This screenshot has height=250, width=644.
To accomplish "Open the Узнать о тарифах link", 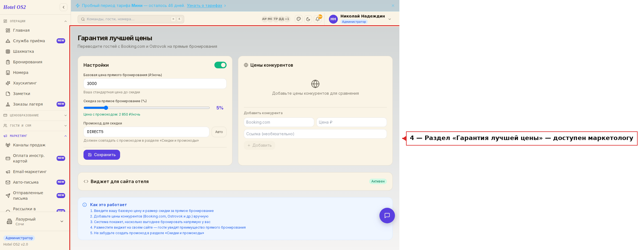I will (204, 6).
